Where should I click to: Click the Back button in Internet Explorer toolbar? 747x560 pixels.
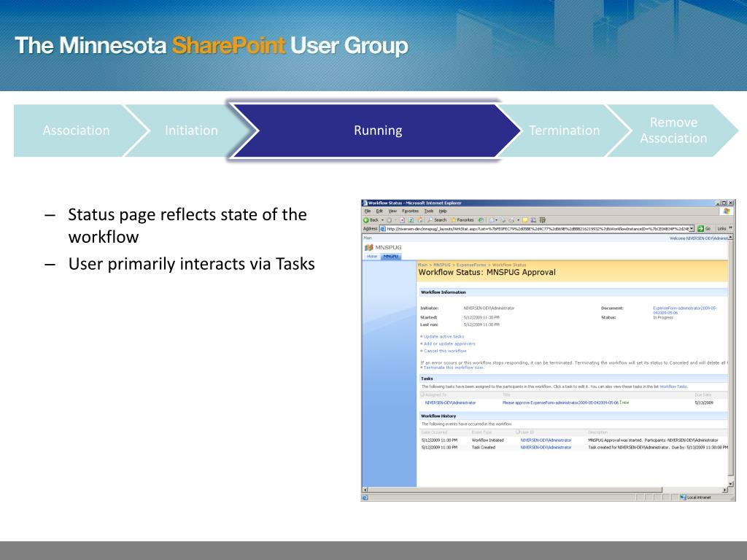coord(371,220)
